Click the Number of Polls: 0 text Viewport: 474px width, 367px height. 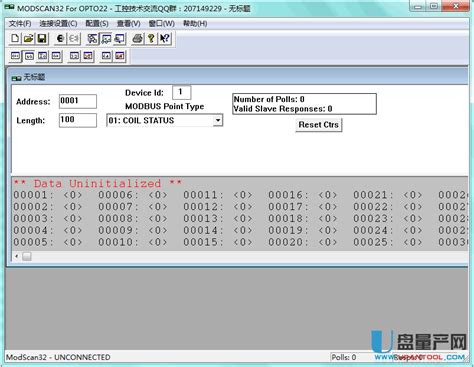(x=269, y=99)
